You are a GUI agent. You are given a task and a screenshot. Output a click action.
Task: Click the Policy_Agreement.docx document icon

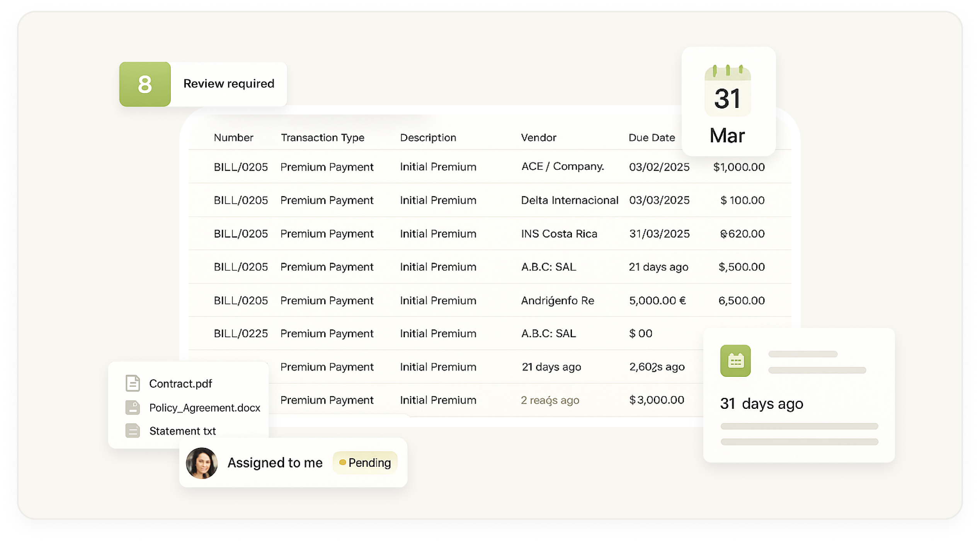coord(133,407)
